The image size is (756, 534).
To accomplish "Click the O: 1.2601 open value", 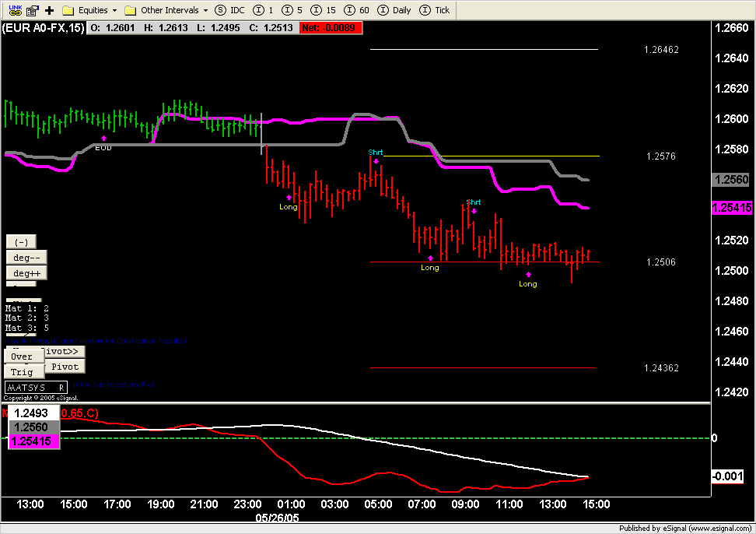I will pos(113,28).
